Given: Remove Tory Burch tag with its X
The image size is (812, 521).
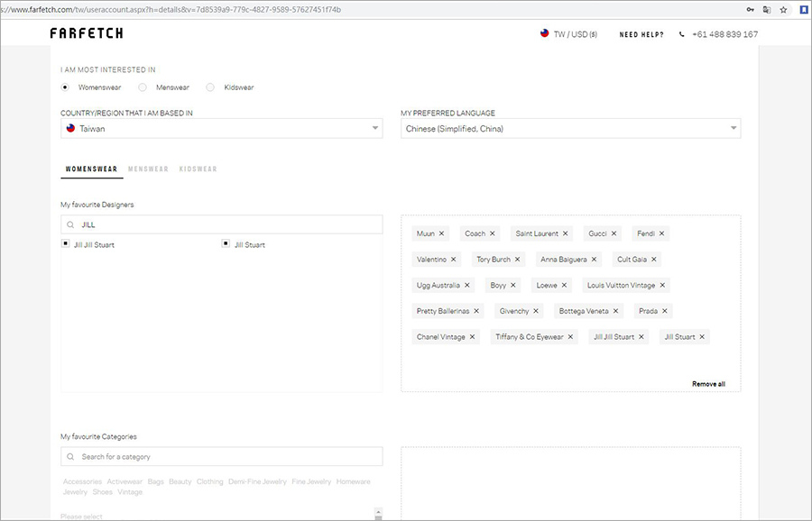Looking at the screenshot, I should pos(517,260).
